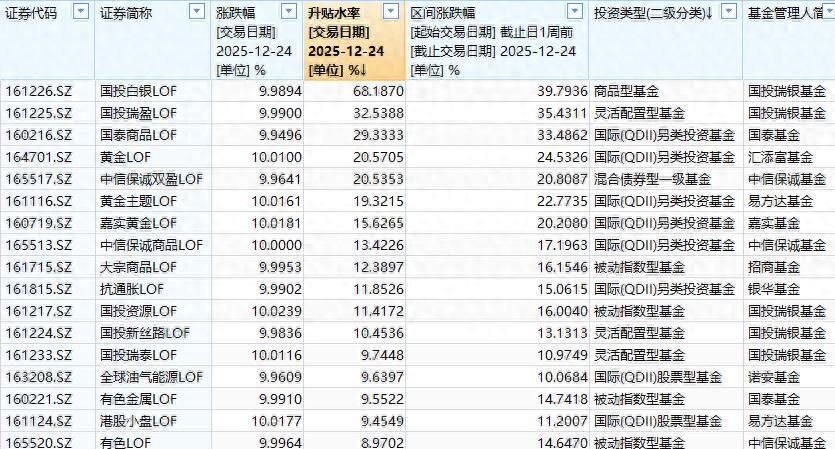Select security code 165517.SZ

coord(38,179)
